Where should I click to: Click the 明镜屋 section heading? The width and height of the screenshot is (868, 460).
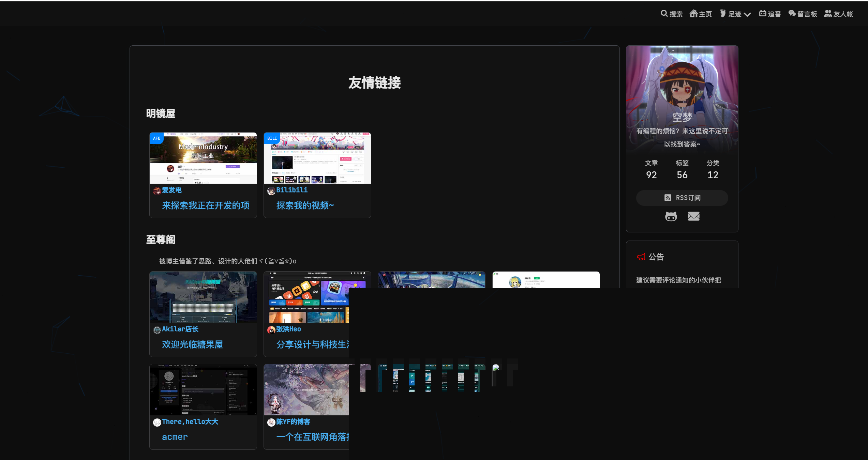[161, 113]
